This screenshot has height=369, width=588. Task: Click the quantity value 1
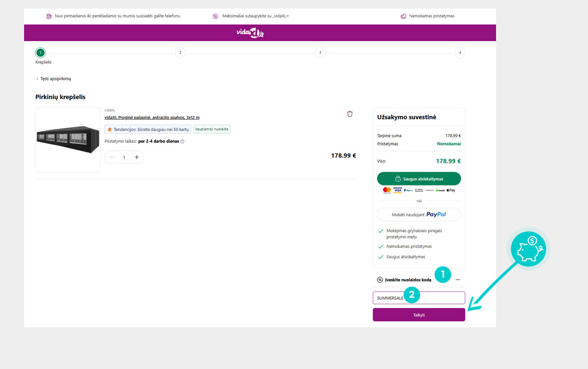[x=124, y=158]
